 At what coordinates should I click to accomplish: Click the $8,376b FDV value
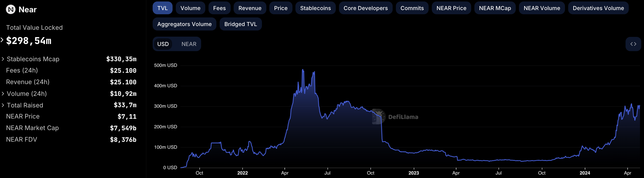(123, 140)
